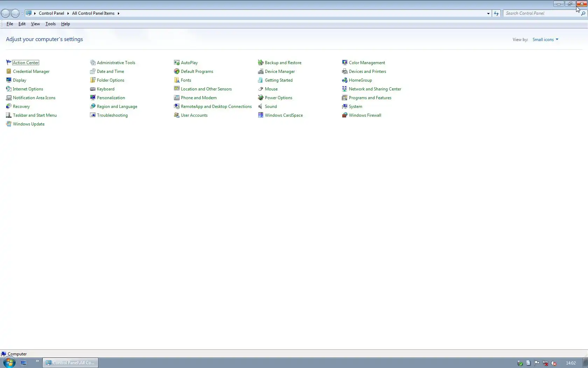Click the Show Desktop Quick Launch icon
588x368 pixels.
(x=23, y=363)
